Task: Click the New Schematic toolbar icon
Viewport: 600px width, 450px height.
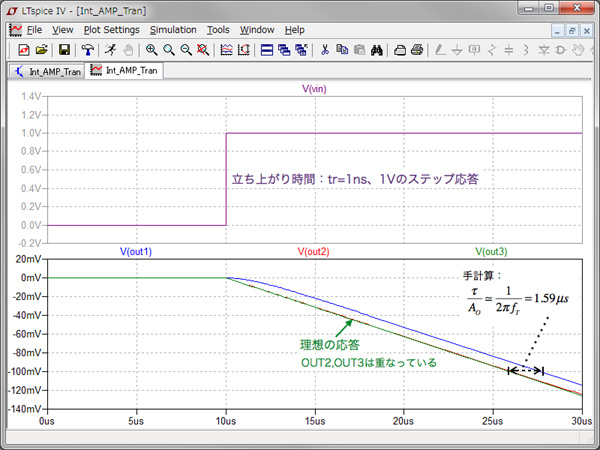Action: click(x=23, y=49)
